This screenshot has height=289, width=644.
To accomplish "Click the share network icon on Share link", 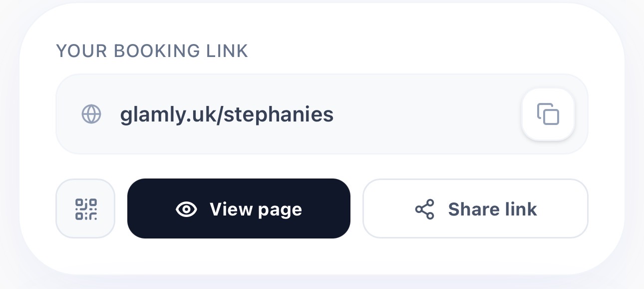I will coord(425,209).
